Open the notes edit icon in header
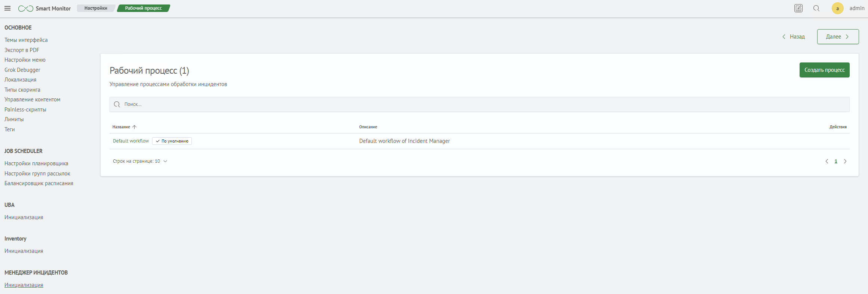The image size is (868, 294). coord(798,8)
